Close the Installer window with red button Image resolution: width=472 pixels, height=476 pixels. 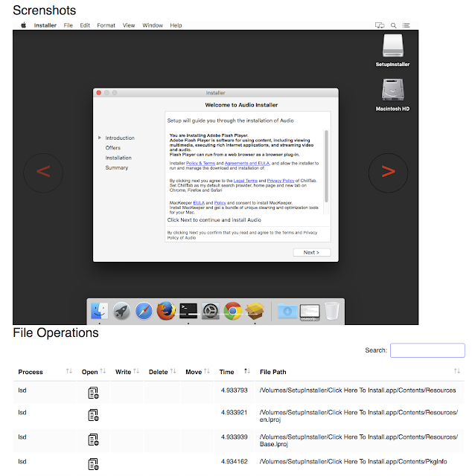(99, 92)
